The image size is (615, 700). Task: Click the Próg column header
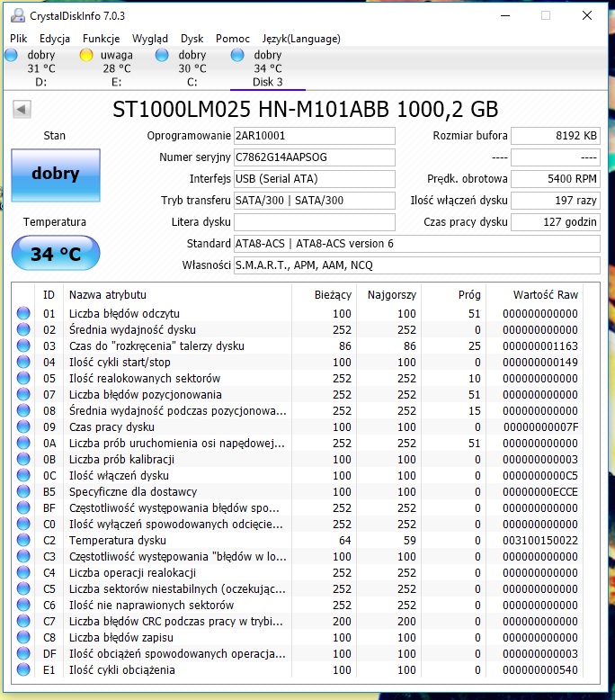click(x=453, y=294)
